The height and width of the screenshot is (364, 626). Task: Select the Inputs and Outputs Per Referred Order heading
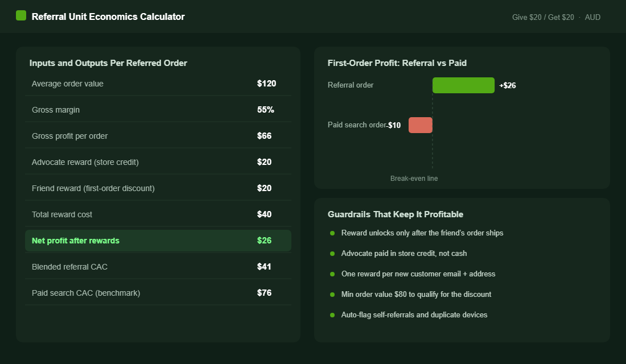(108, 63)
